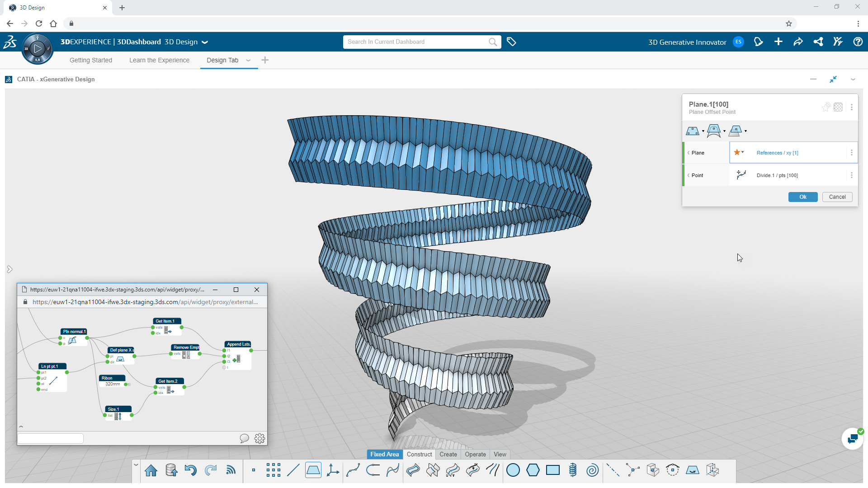The height and width of the screenshot is (488, 868).
Task: Add a new dashboard tab with plus
Action: pyautogui.click(x=265, y=60)
